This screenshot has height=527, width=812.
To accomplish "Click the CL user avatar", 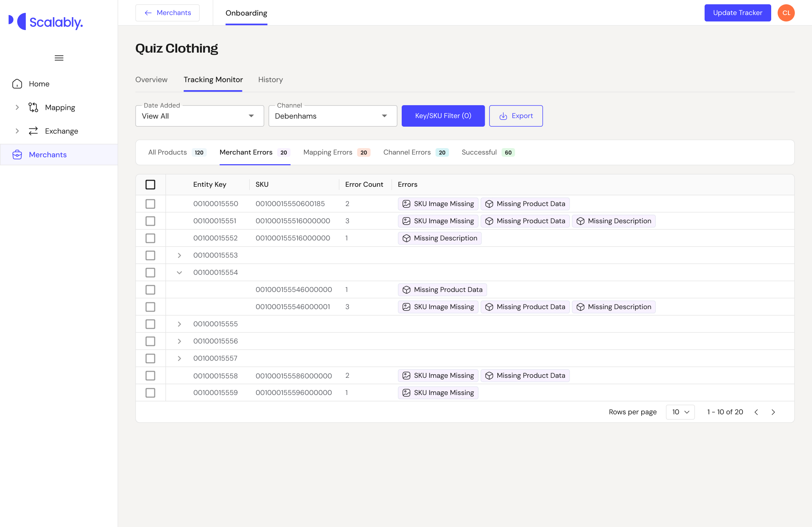I will pos(786,13).
